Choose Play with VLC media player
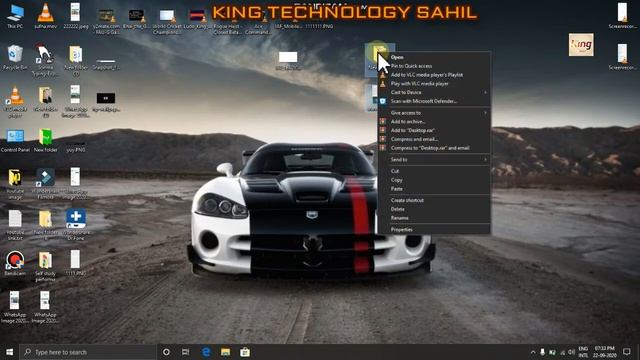Viewport: 640px width, 360px height. [434, 84]
